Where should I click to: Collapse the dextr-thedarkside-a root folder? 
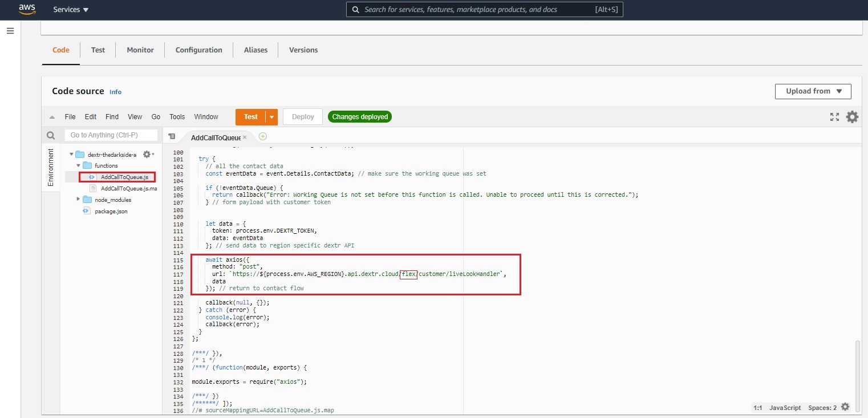point(71,155)
